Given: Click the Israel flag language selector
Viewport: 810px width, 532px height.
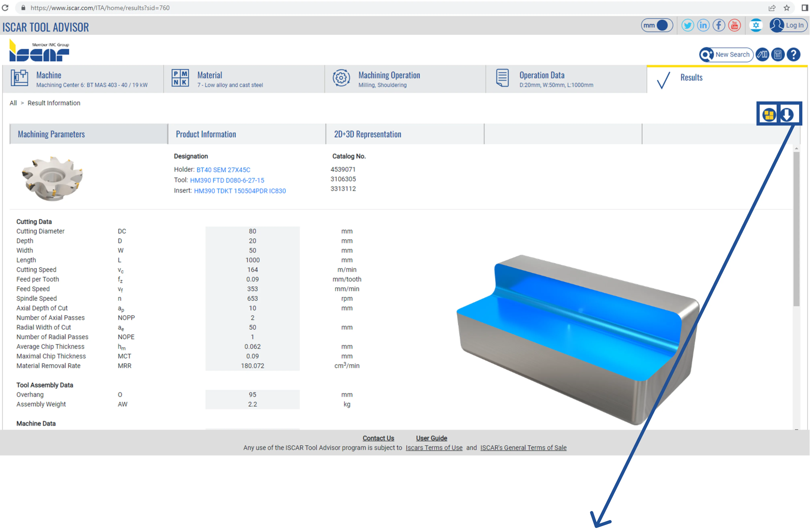Looking at the screenshot, I should pos(756,25).
